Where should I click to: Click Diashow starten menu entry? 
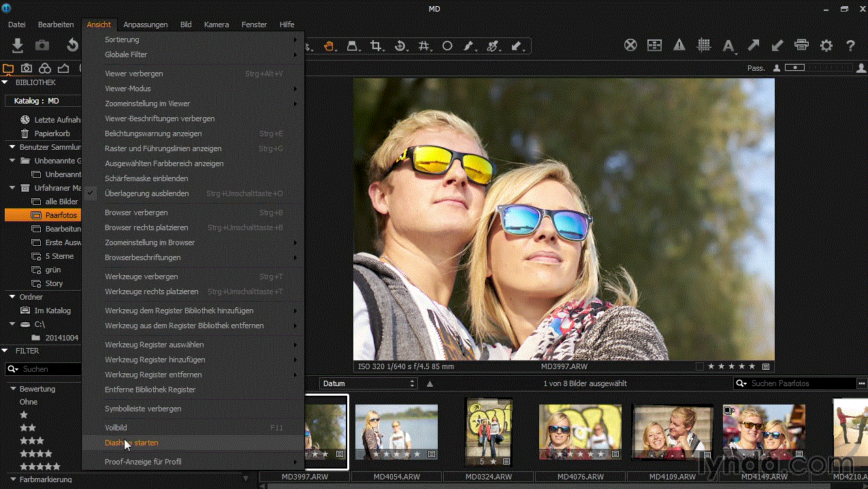point(193,443)
